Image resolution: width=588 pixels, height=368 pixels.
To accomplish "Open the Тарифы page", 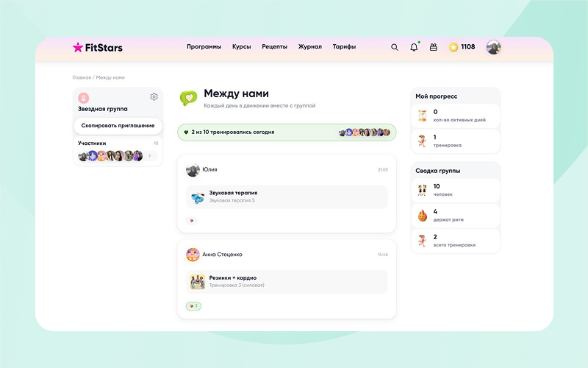I will point(344,47).
